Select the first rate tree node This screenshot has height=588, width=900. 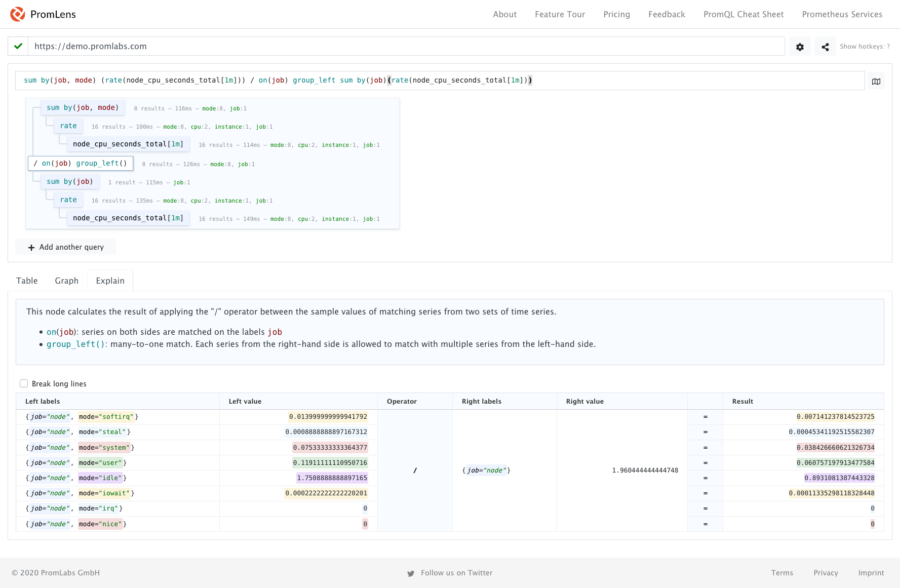pos(68,126)
